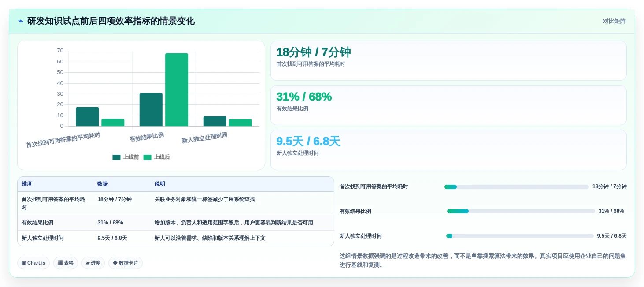This screenshot has width=644, height=287.
Task: Click the 表格 tag chip
Action: pyautogui.click(x=66, y=263)
